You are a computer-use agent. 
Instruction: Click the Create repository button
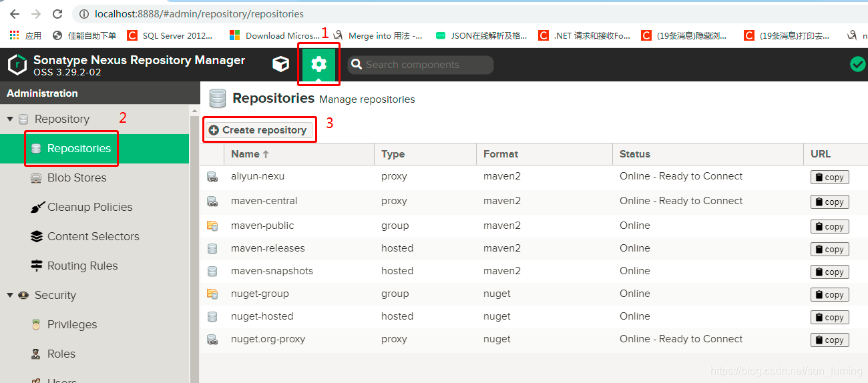[258, 130]
